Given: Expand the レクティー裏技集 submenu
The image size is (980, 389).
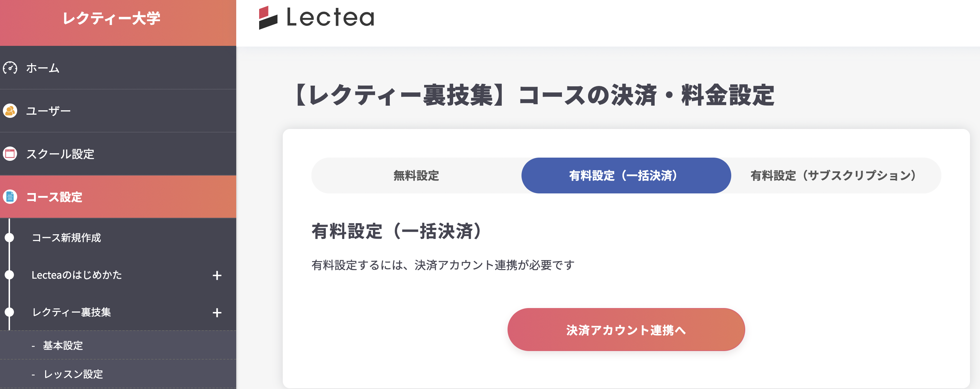Looking at the screenshot, I should click(x=217, y=313).
